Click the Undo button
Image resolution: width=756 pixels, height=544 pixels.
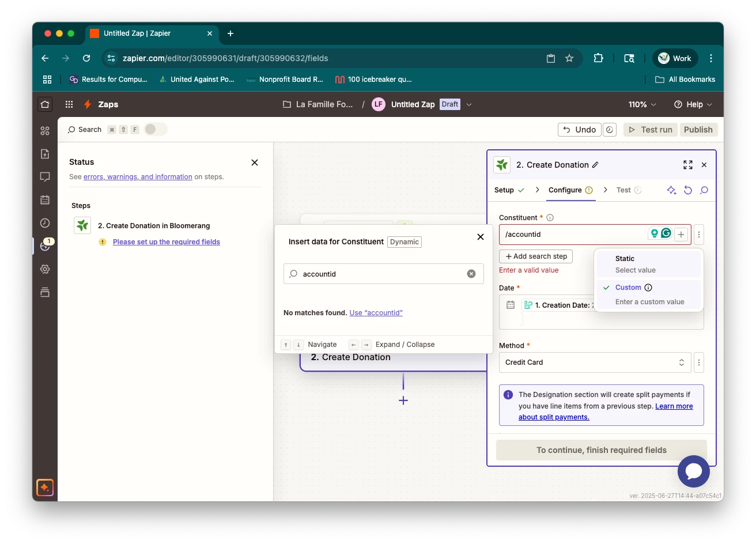[580, 130]
